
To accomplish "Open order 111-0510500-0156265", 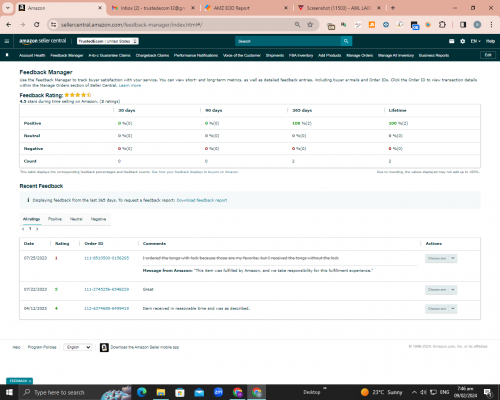I will click(x=106, y=258).
